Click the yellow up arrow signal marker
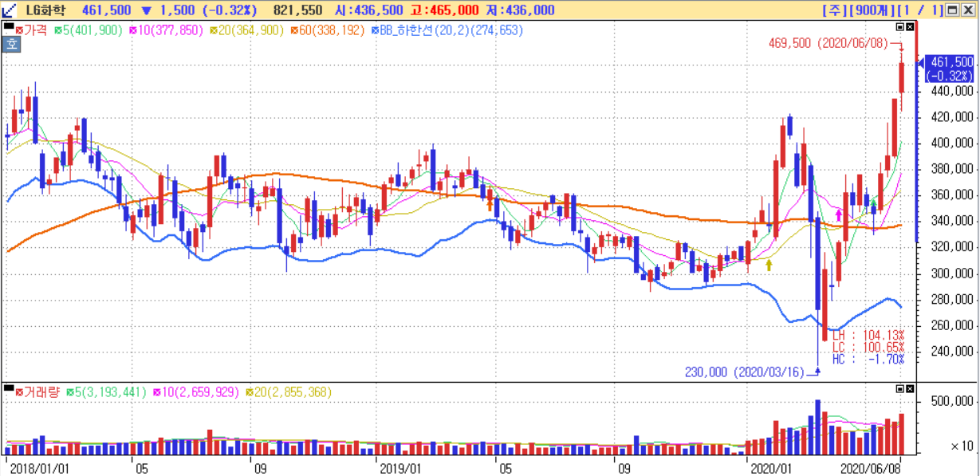 pyautogui.click(x=769, y=264)
